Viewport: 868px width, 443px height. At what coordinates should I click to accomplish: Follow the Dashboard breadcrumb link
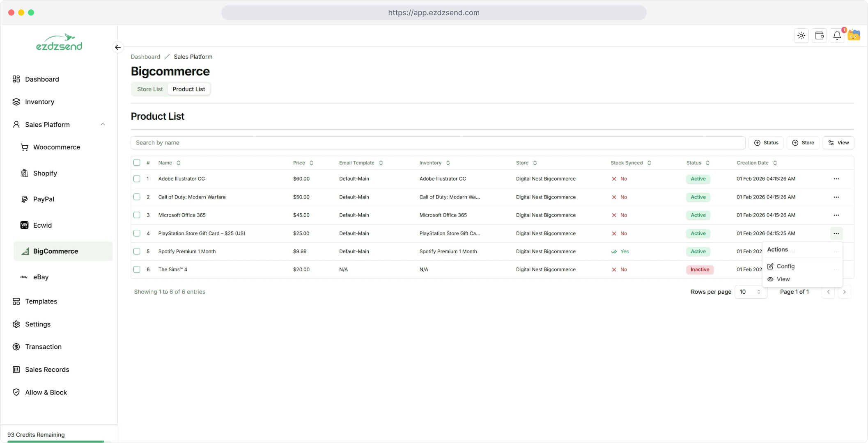[x=145, y=57]
